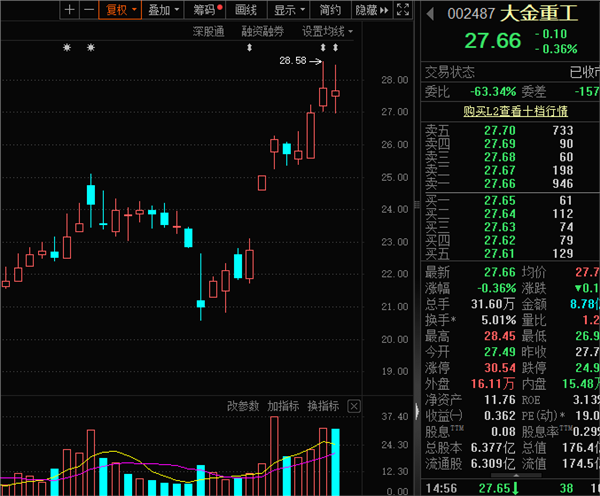
Task: Click the first star event marker
Action: pos(67,47)
